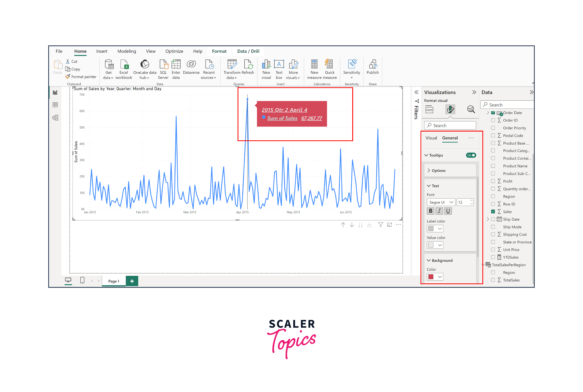Open the Modeling ribbon tab

pyautogui.click(x=127, y=51)
